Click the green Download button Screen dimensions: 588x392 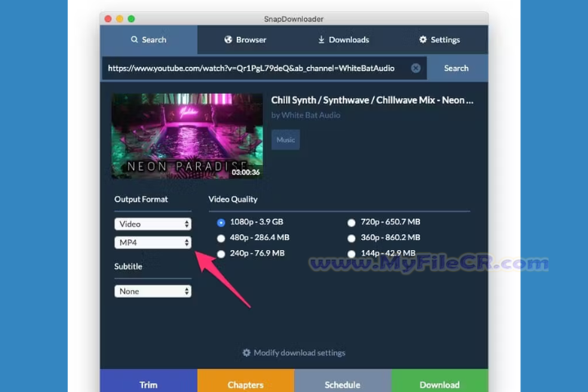(x=440, y=381)
